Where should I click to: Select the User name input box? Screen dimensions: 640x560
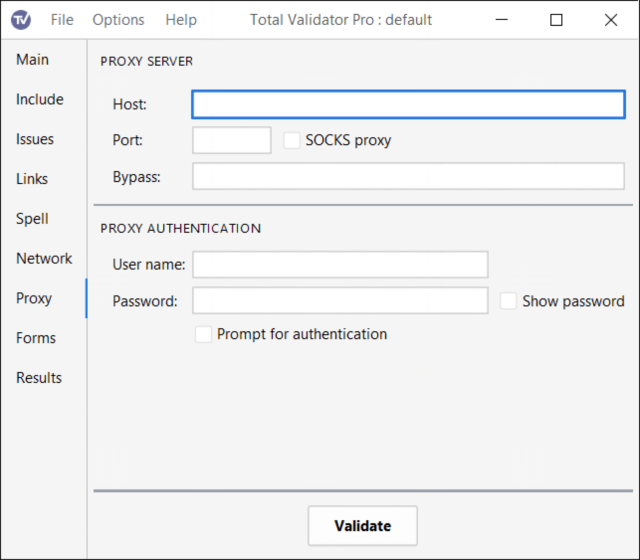point(340,264)
